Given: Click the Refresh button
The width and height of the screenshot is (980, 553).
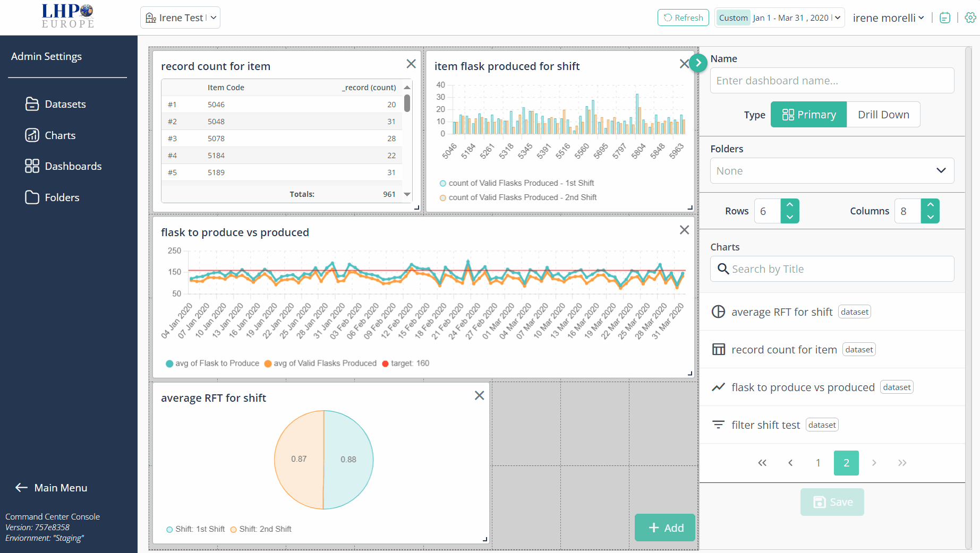Looking at the screenshot, I should (683, 18).
